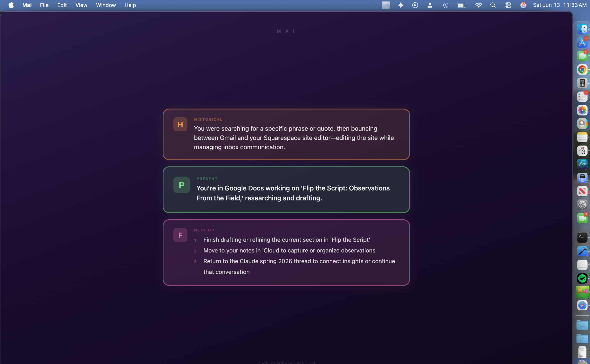Image resolution: width=590 pixels, height=364 pixels.
Task: Click 'Move to your notes in iCloud' item
Action: pos(289,250)
